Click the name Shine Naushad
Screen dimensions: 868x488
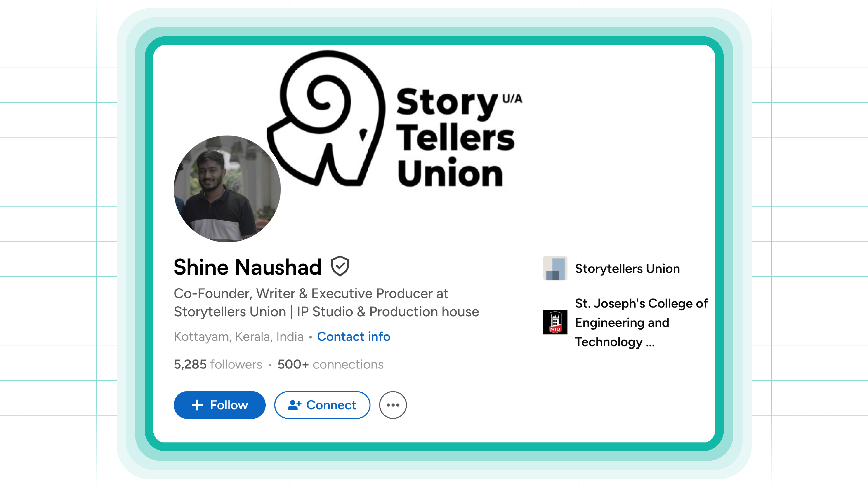248,267
